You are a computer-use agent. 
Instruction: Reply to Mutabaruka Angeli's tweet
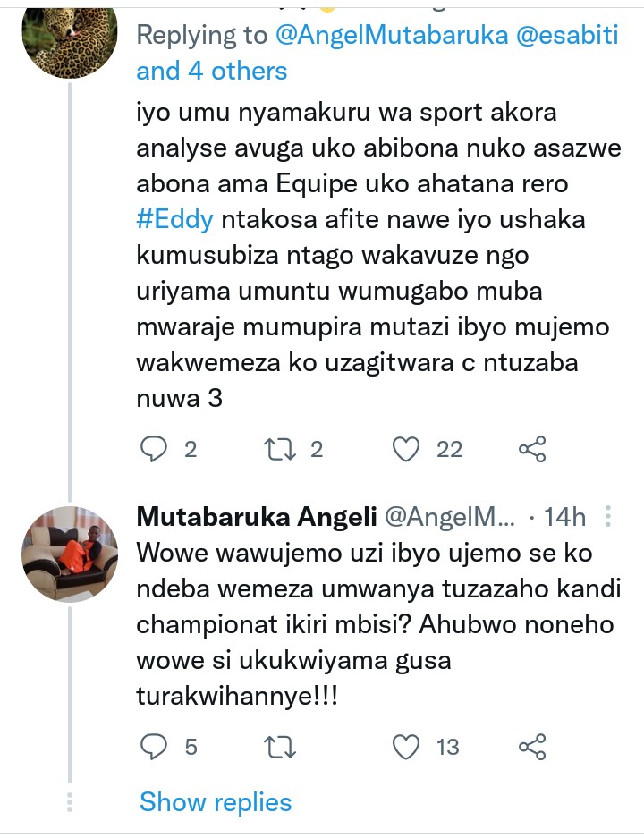point(156,746)
